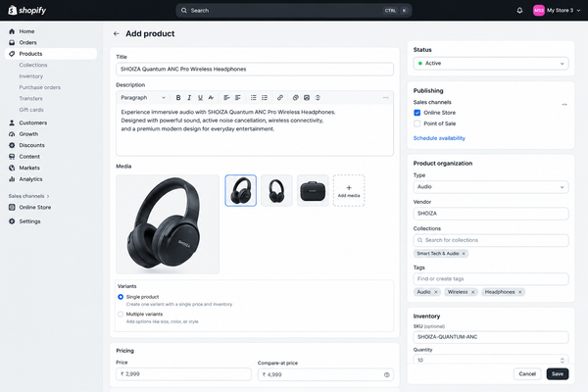This screenshot has height=392, width=588.
Task: Remove the Headphones tag
Action: pyautogui.click(x=520, y=292)
